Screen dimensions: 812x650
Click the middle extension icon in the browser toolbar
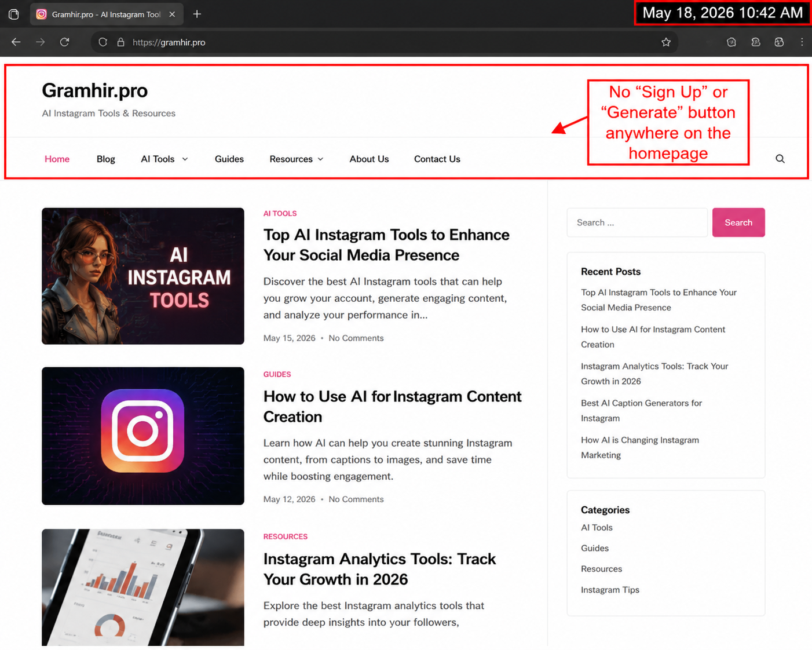755,42
